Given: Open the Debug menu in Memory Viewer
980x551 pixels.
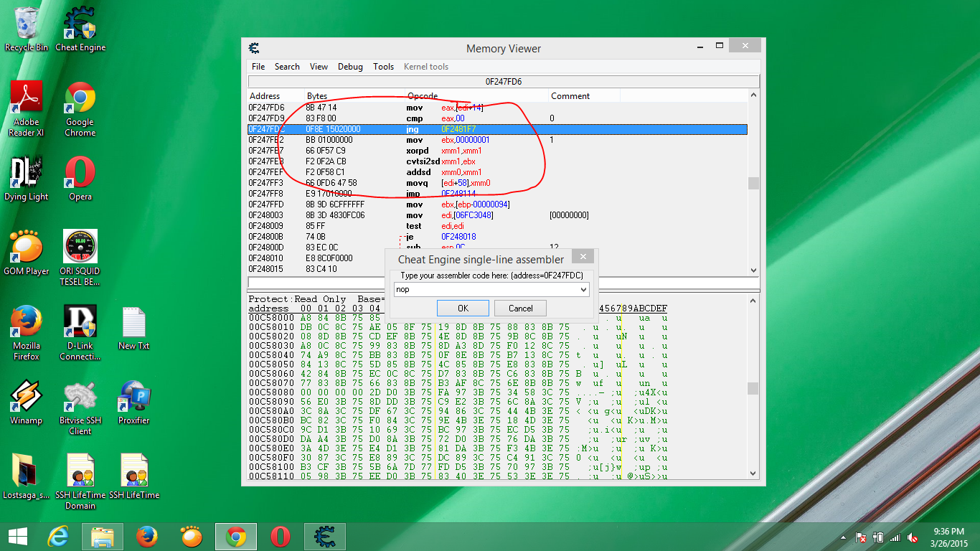Looking at the screenshot, I should (350, 67).
